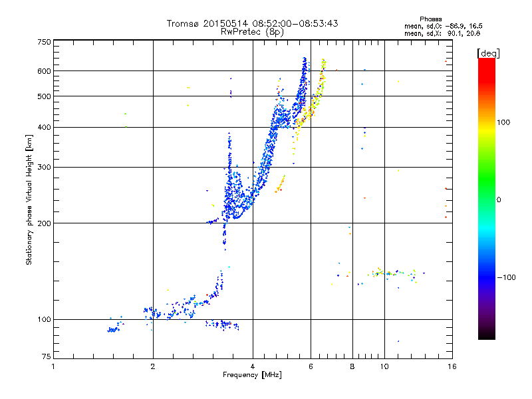Click the '600' y-axis tick label
532x399 pixels.
click(44, 71)
